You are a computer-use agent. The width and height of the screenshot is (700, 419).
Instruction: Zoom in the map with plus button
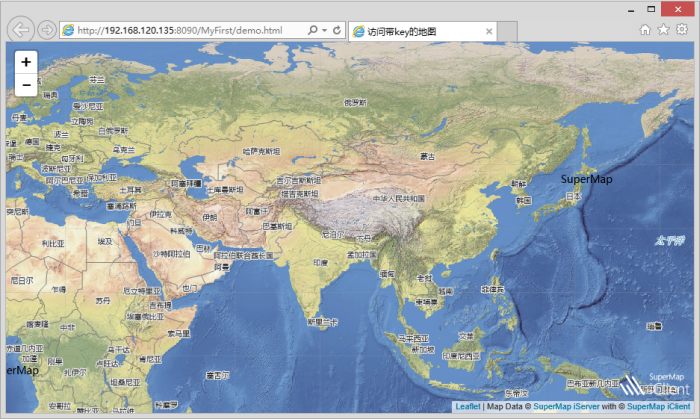(26, 62)
